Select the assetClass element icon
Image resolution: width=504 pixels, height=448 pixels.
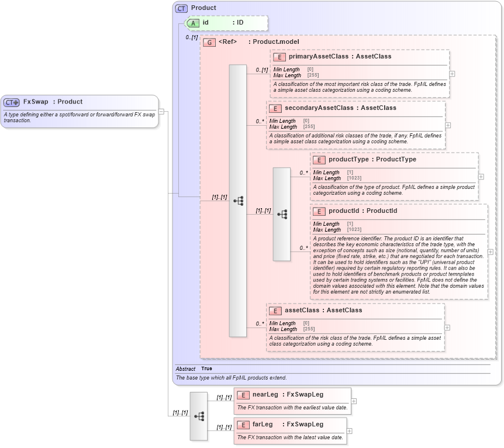275,311
